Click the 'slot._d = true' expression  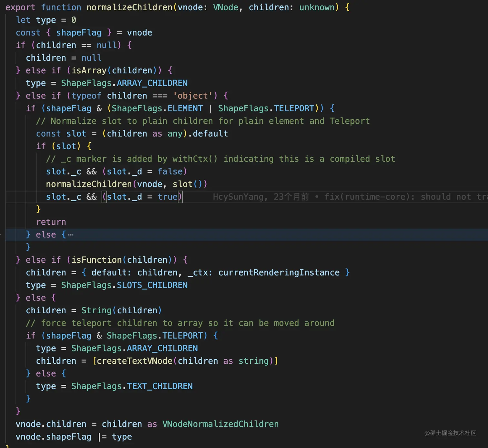142,196
